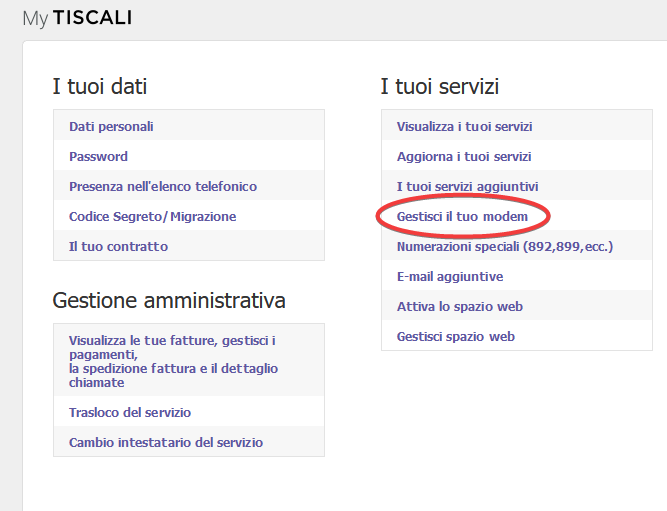The image size is (667, 511).
Task: Open Gestisci spazio web link
Action: click(x=456, y=337)
